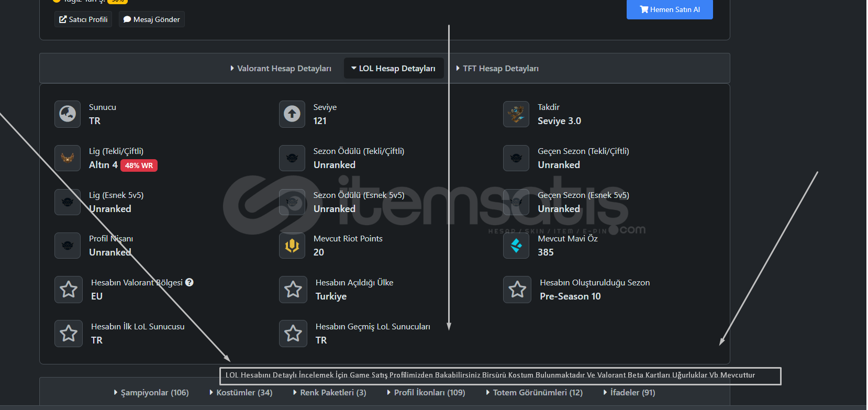This screenshot has height=410, width=868.
Task: Expand Profil İkonları (109) list
Action: pos(426,392)
